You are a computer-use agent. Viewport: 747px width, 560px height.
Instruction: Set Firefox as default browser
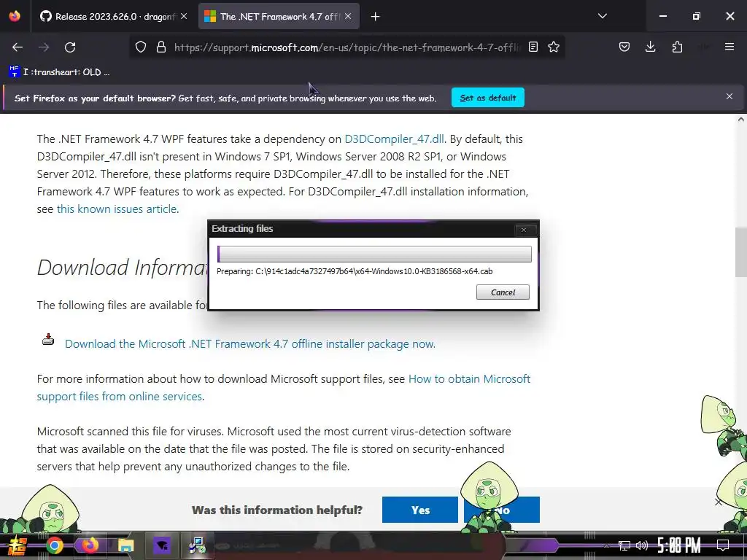488,98
